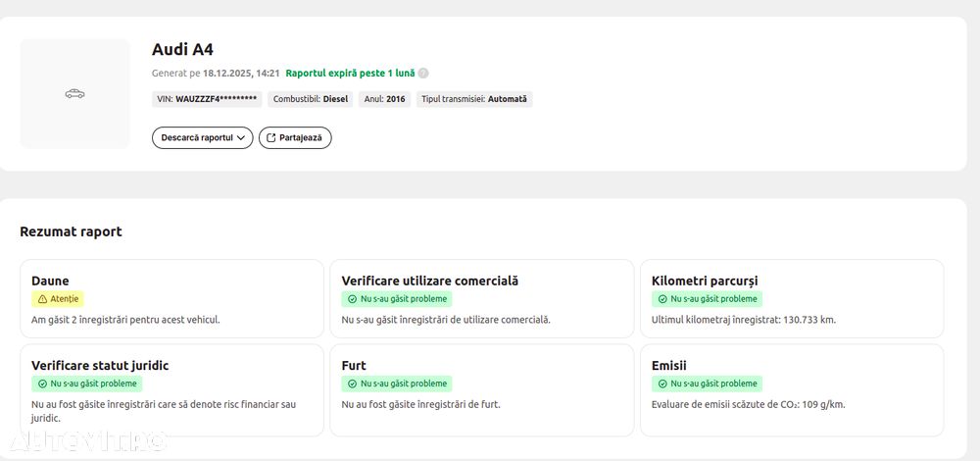
Task: Click the share arrow icon in Partajează
Action: [x=271, y=138]
